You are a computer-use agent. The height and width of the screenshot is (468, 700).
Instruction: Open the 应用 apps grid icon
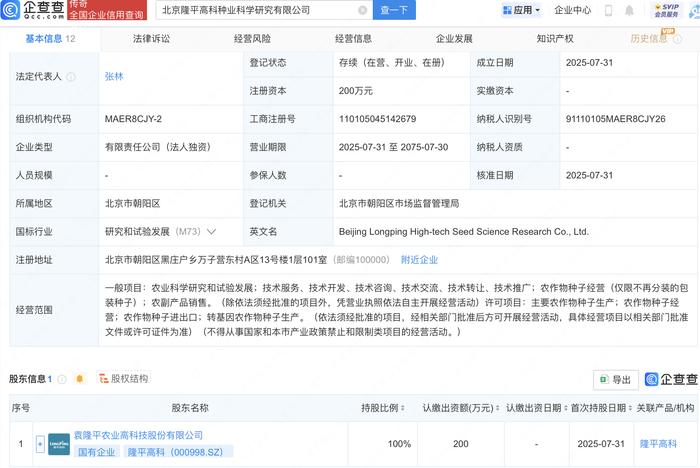click(507, 10)
